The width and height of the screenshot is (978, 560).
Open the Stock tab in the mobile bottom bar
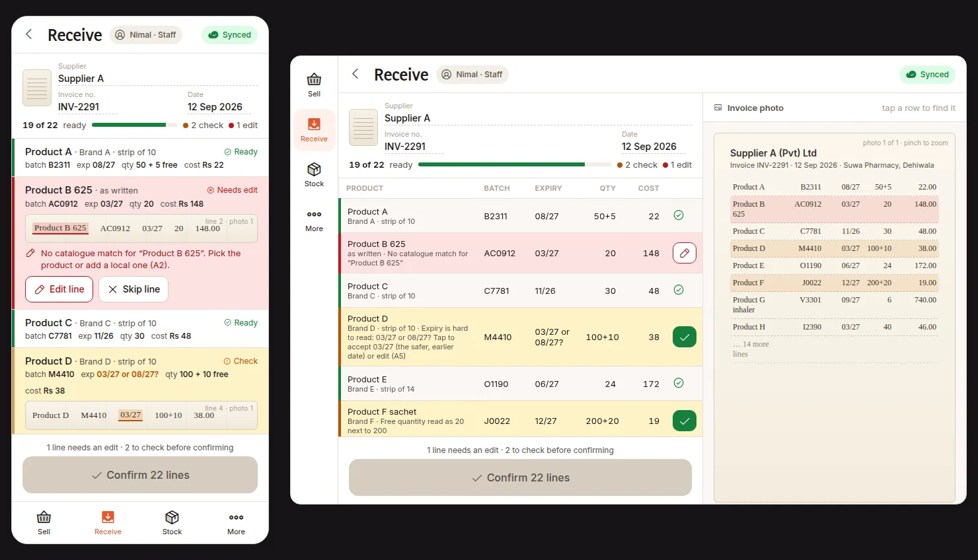(x=172, y=522)
